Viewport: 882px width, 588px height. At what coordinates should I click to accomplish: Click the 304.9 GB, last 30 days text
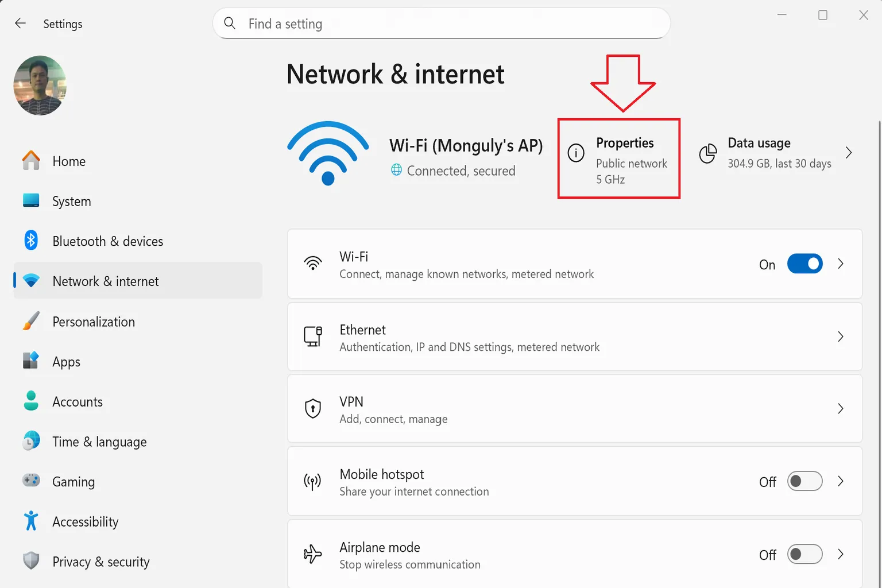coord(779,164)
